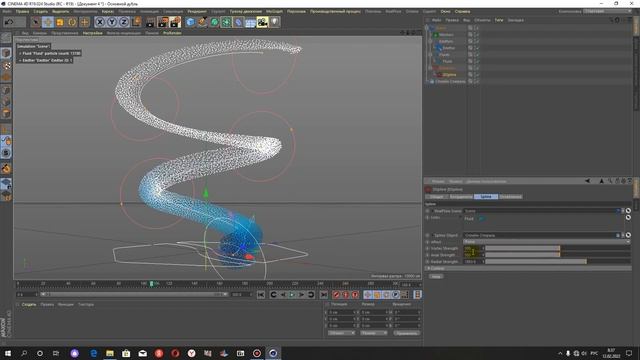Adjust the Vortex Strength slider
This screenshot has width=640, height=360.
pyautogui.click(x=557, y=248)
